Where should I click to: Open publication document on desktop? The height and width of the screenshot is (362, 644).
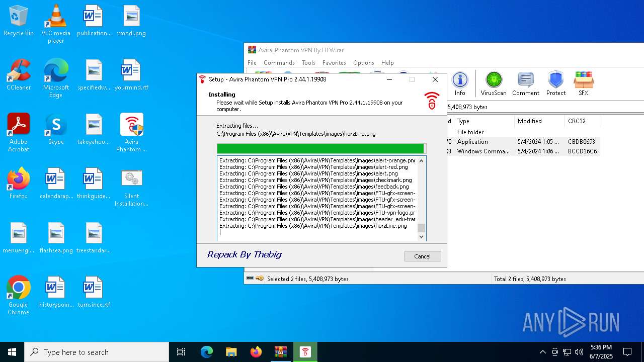click(94, 21)
